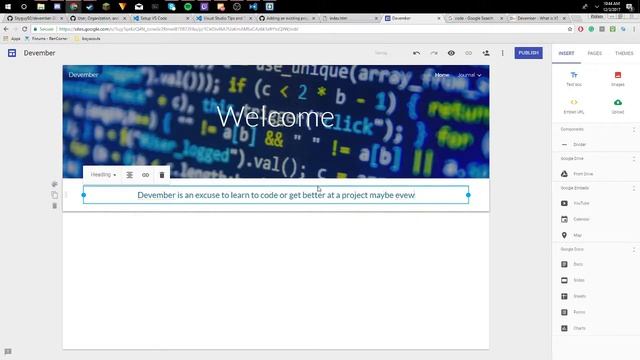Click the Devember site document title field
The image size is (640, 360).
[39, 53]
